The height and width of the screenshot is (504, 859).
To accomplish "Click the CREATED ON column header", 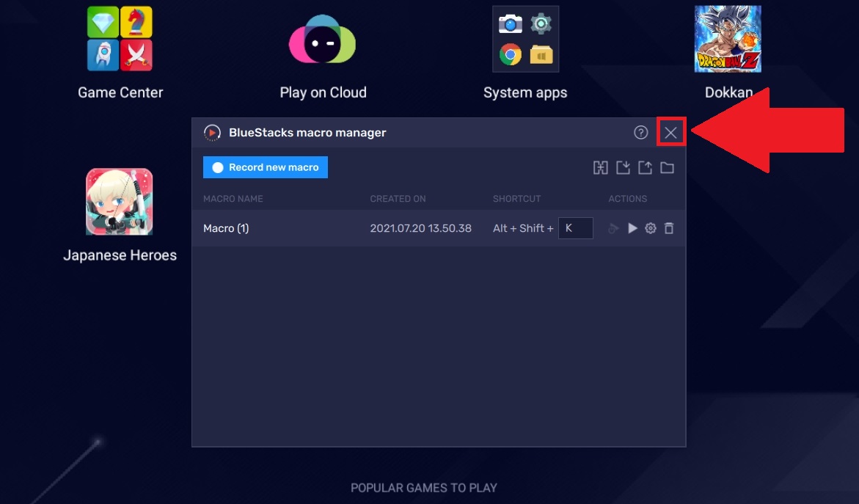I will [398, 199].
